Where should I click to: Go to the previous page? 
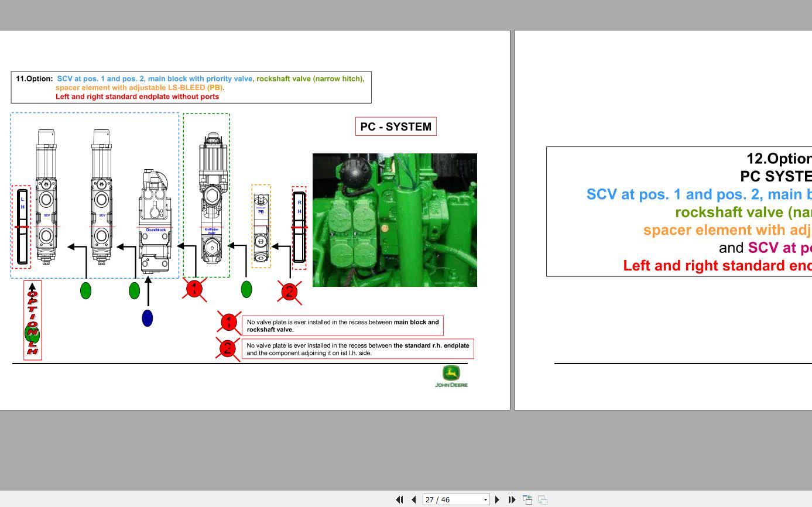point(414,499)
